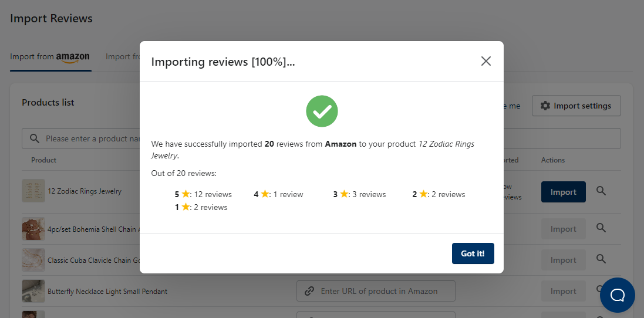Click the Got it! button
644x318 pixels.
pyautogui.click(x=473, y=253)
